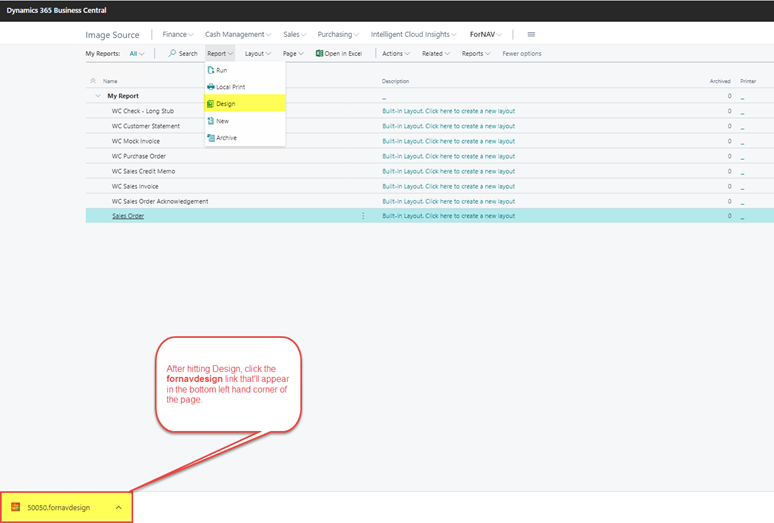Open the Actions menu

click(396, 53)
